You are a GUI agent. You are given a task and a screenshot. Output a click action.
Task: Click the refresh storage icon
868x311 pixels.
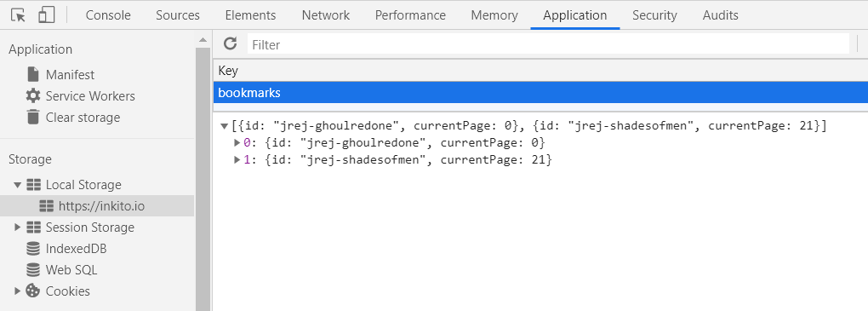[x=230, y=43]
